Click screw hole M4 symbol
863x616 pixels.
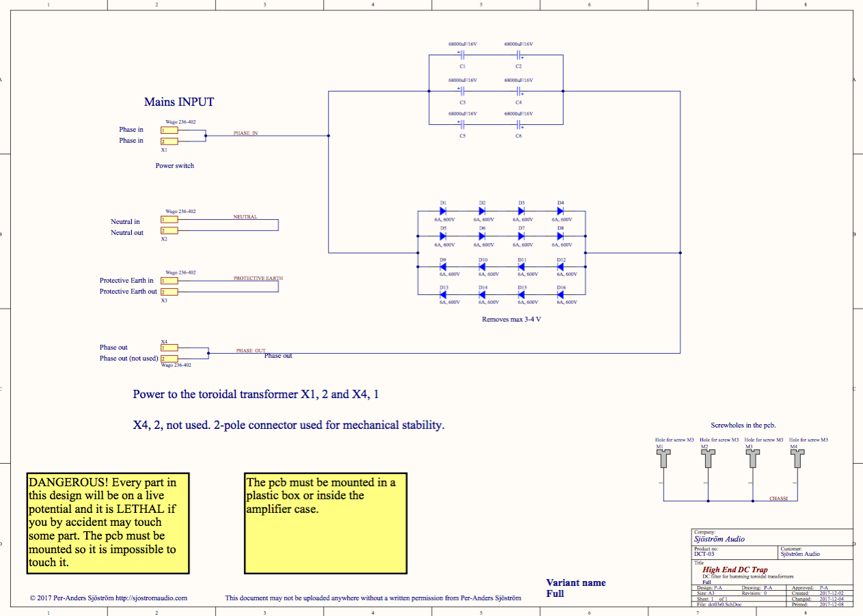tap(797, 459)
